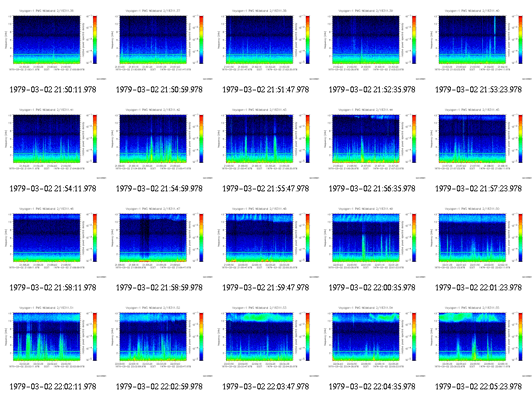Click timestamp text 1979-03-02 21:54:59.978
Viewport: 532px width, 396px height.
click(160, 189)
